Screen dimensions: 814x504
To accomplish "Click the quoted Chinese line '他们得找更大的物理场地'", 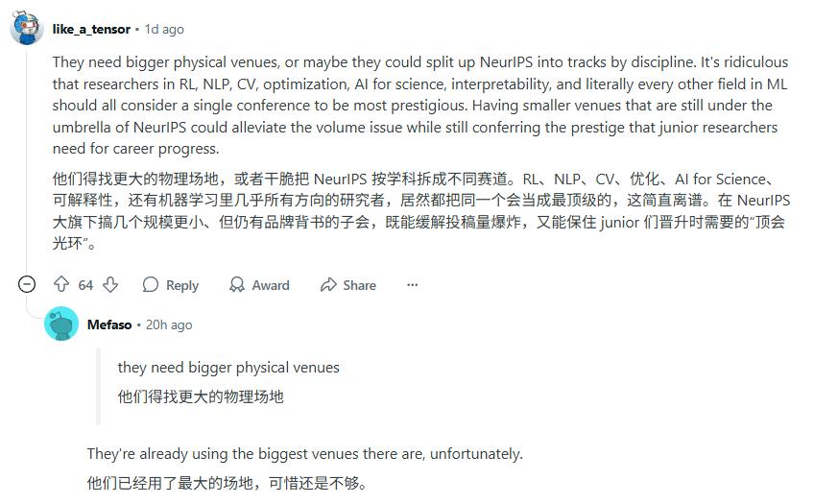I will coord(201,397).
